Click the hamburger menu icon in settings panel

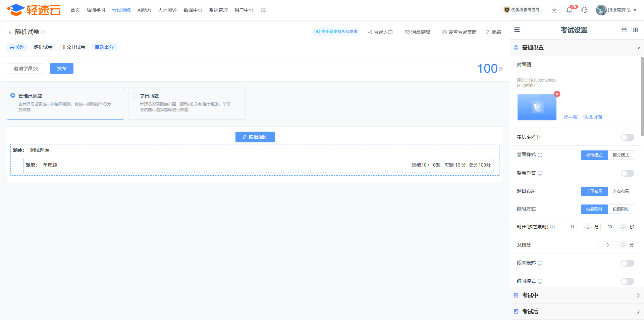pyautogui.click(x=517, y=30)
